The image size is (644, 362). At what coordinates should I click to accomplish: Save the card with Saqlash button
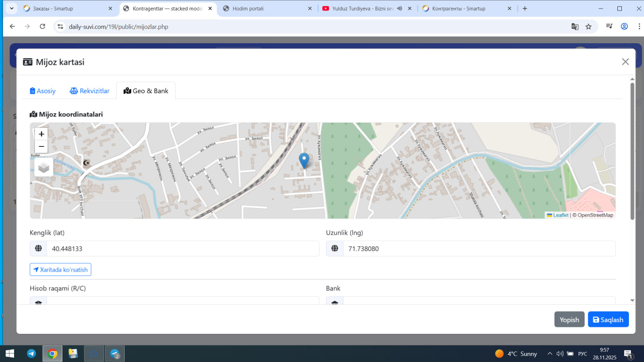[608, 320]
